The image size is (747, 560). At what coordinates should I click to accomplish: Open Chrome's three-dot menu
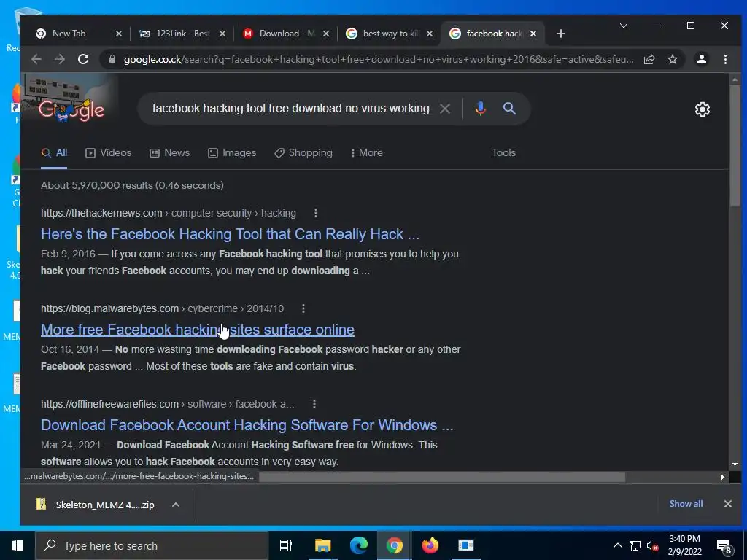[x=725, y=59]
